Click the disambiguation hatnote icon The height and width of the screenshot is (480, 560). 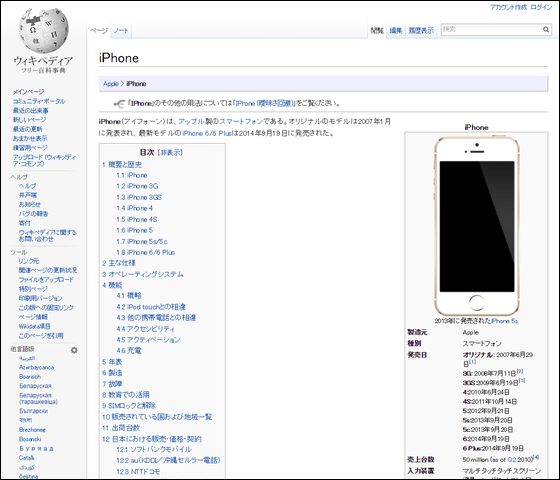[x=119, y=104]
